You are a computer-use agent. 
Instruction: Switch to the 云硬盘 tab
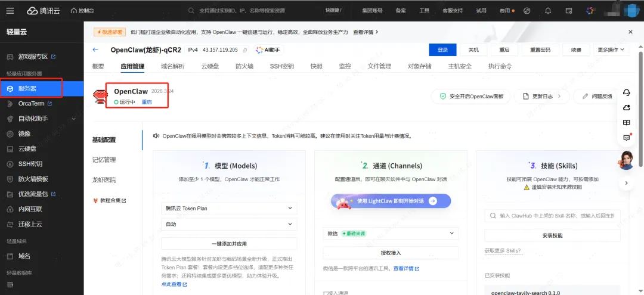point(210,66)
